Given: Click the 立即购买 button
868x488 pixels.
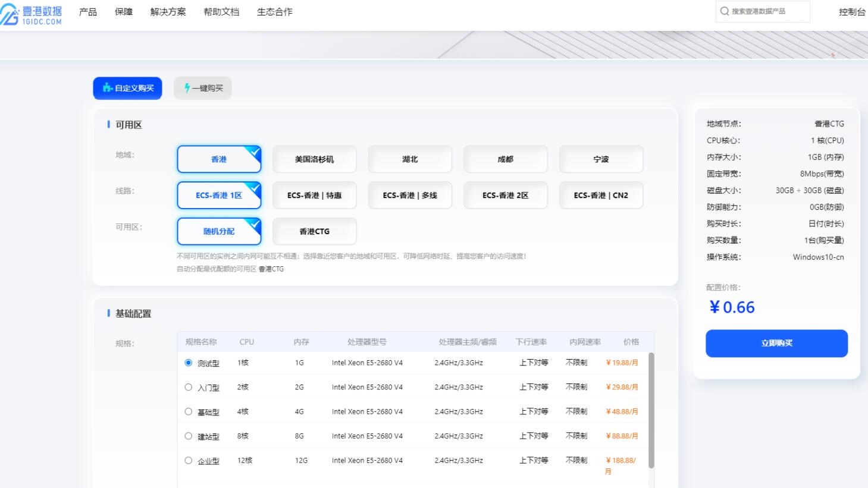Looking at the screenshot, I should 776,343.
